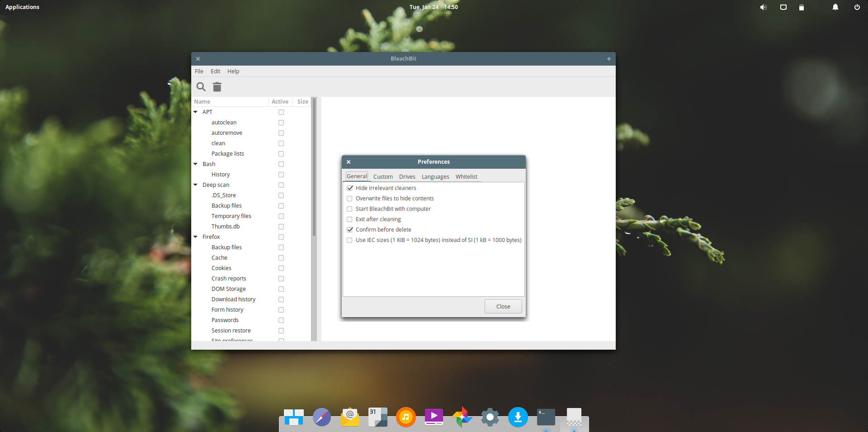Click the Name column header
This screenshot has height=432, width=868.
pos(230,102)
